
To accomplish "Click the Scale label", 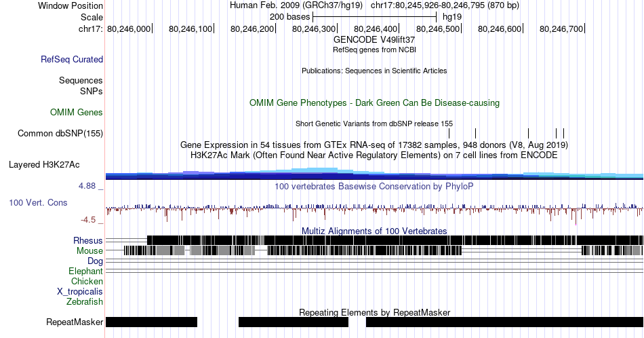I will [92, 17].
